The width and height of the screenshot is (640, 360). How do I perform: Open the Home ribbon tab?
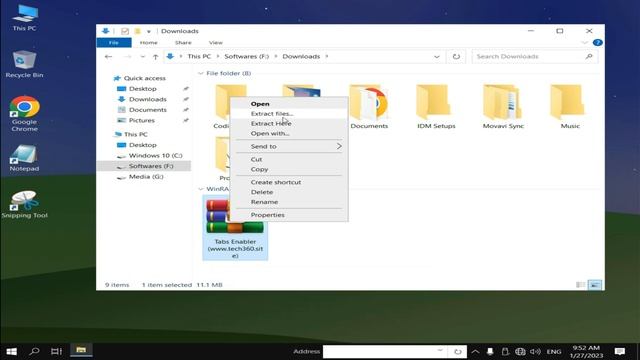point(149,42)
